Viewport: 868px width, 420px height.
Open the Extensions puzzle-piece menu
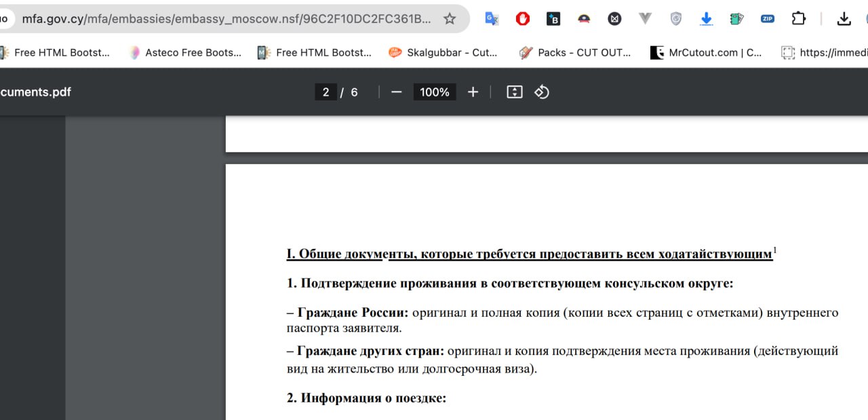click(x=799, y=19)
